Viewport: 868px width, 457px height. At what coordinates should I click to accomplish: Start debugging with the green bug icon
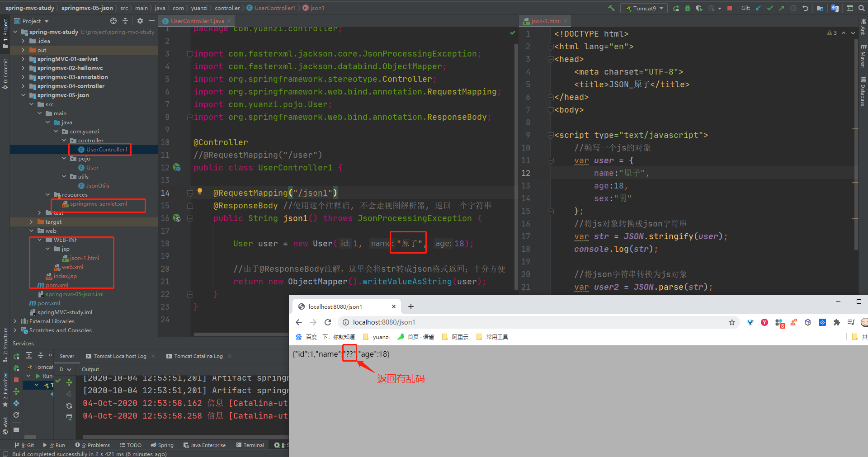tap(688, 8)
